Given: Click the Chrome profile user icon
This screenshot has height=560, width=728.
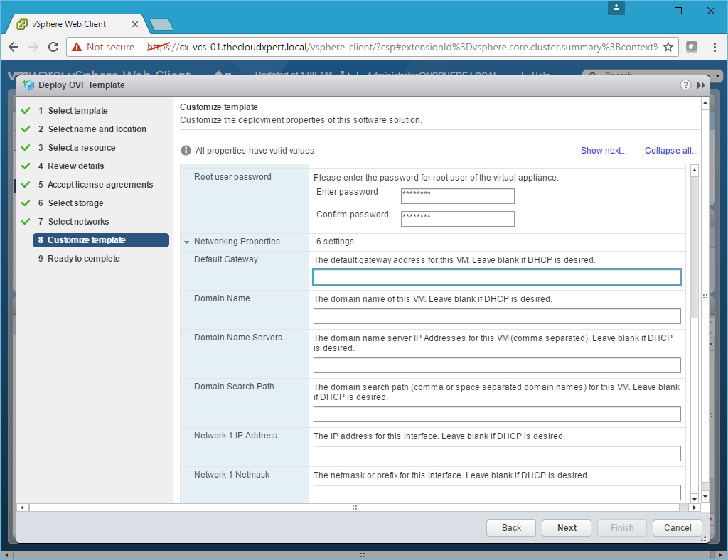Looking at the screenshot, I should pos(616,8).
